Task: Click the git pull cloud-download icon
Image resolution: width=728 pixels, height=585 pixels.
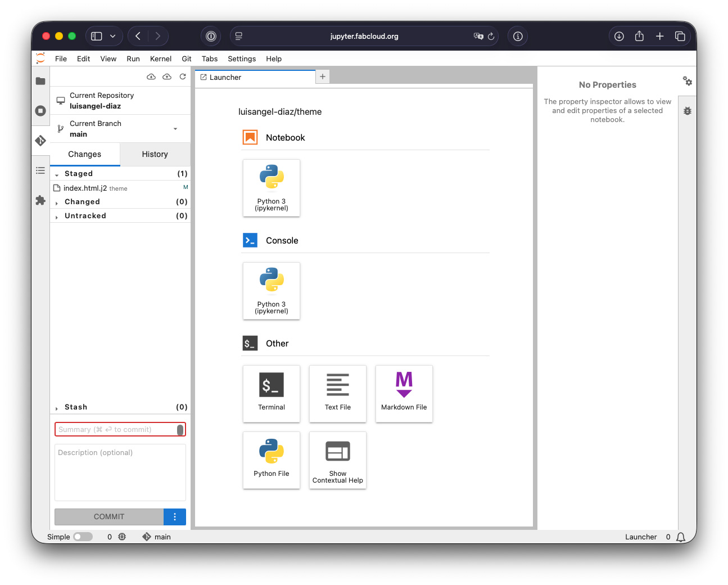Action: [x=151, y=76]
